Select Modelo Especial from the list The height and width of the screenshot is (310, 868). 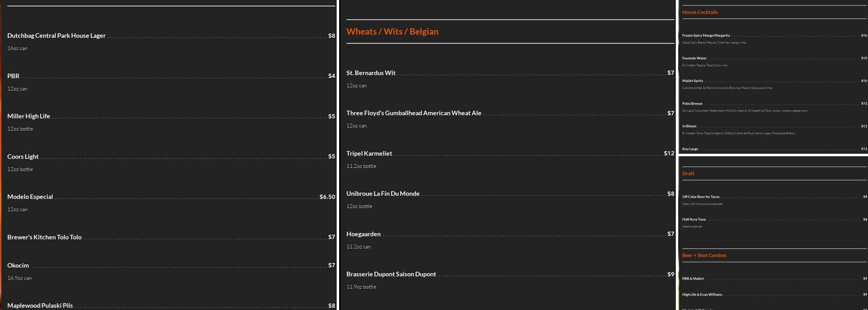[30, 197]
